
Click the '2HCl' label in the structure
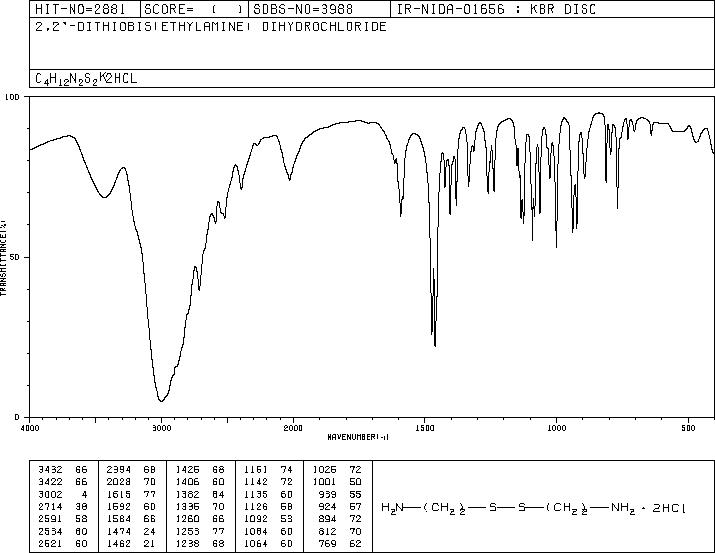click(669, 508)
